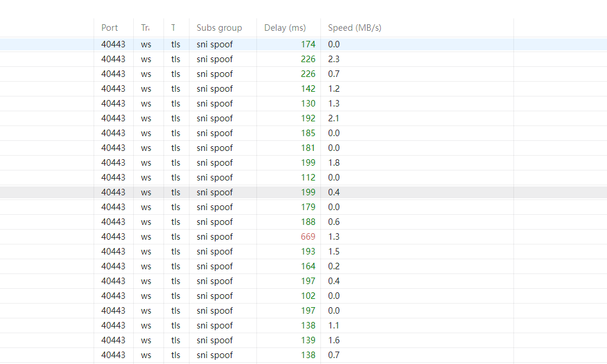Select the delay value 164

tap(308, 266)
